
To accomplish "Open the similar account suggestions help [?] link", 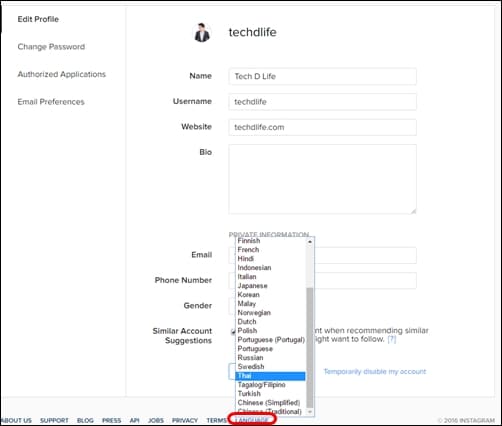I will [x=392, y=339].
